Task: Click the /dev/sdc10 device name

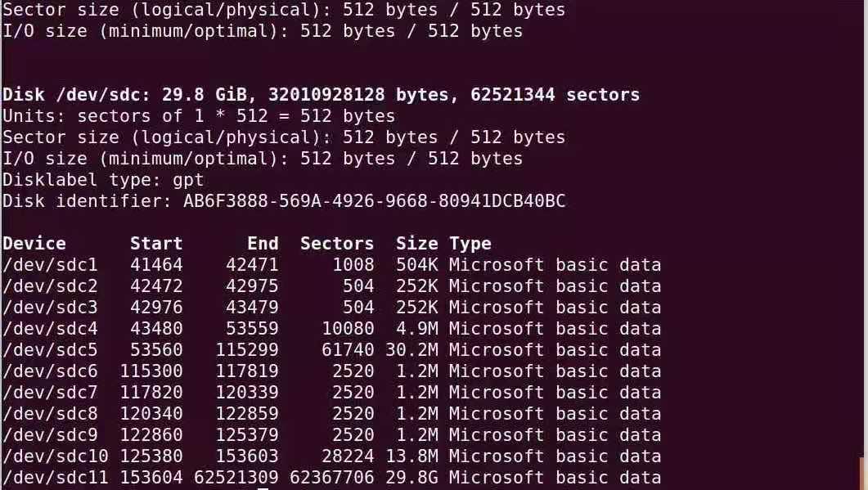Action: point(56,456)
